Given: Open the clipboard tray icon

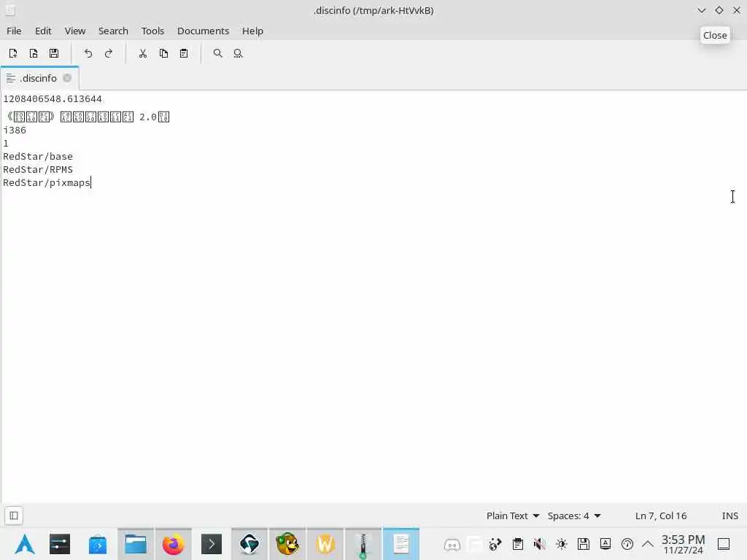Looking at the screenshot, I should coord(518,544).
